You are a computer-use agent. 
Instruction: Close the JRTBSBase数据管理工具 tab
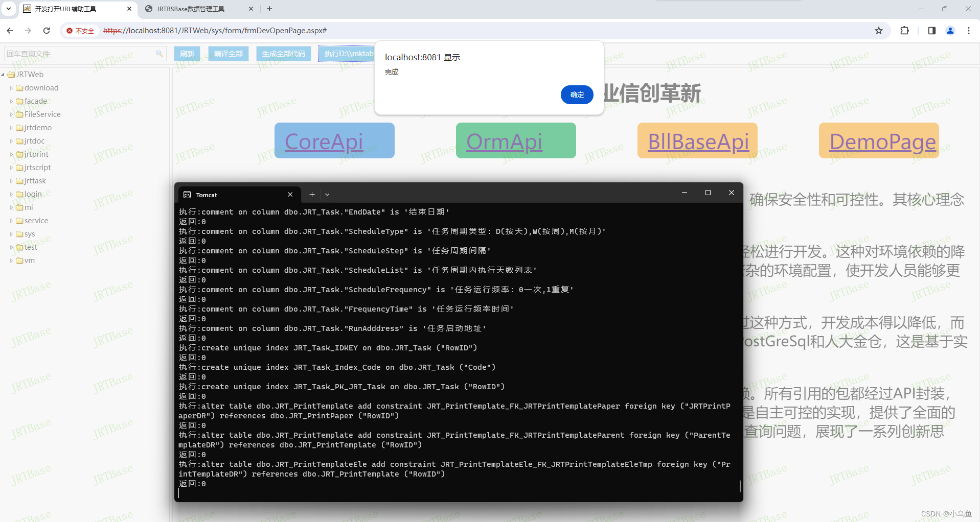[251, 9]
